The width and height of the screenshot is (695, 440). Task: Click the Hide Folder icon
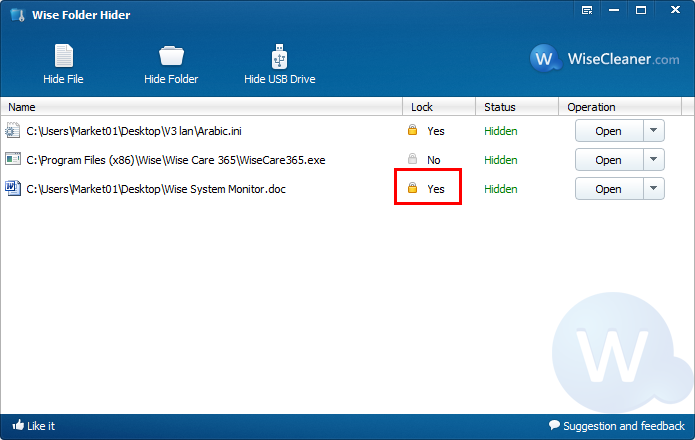(171, 56)
